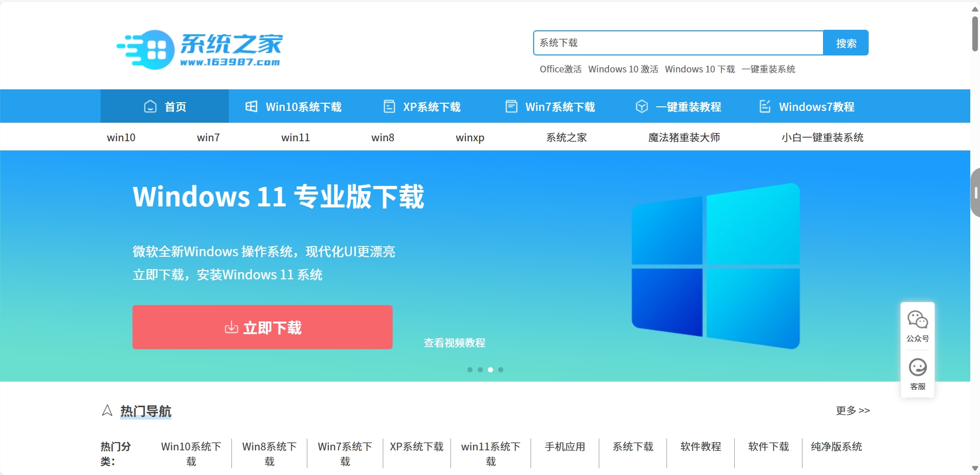
Task: Select win11 in the sub-navigation row
Action: (x=296, y=138)
